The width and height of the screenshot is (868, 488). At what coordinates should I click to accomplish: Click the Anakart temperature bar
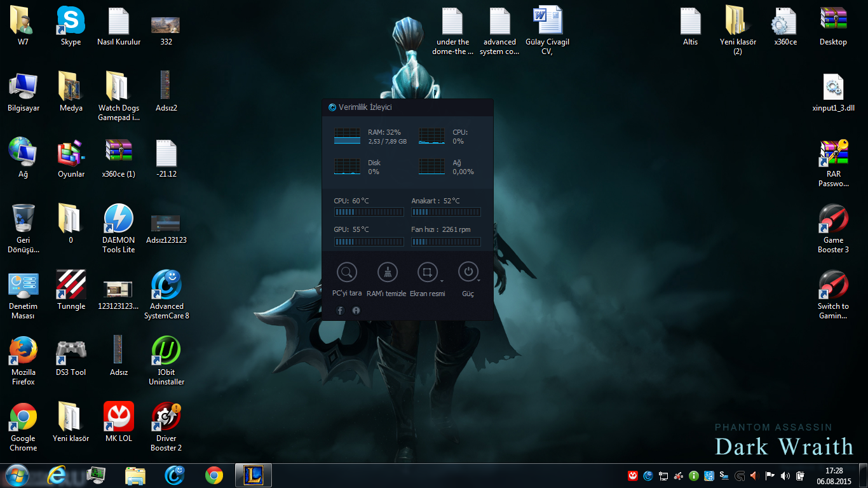[446, 212]
